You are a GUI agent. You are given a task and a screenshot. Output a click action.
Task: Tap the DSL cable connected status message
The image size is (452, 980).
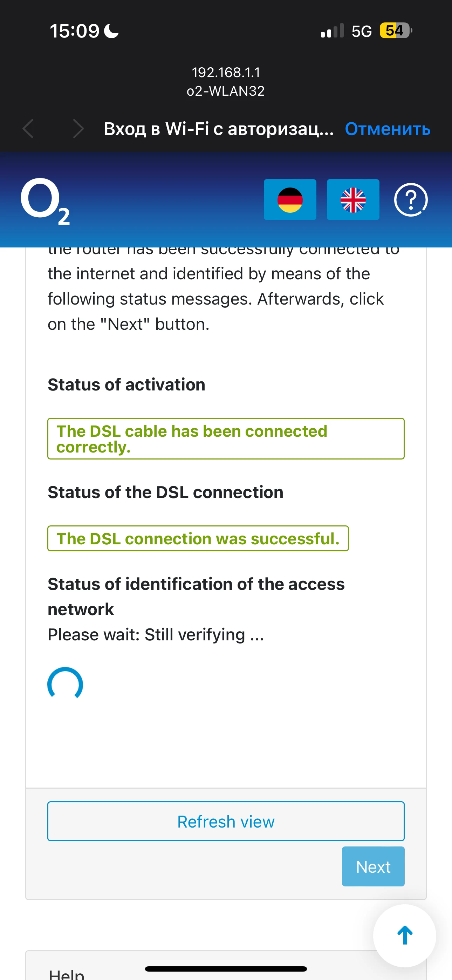(x=226, y=438)
